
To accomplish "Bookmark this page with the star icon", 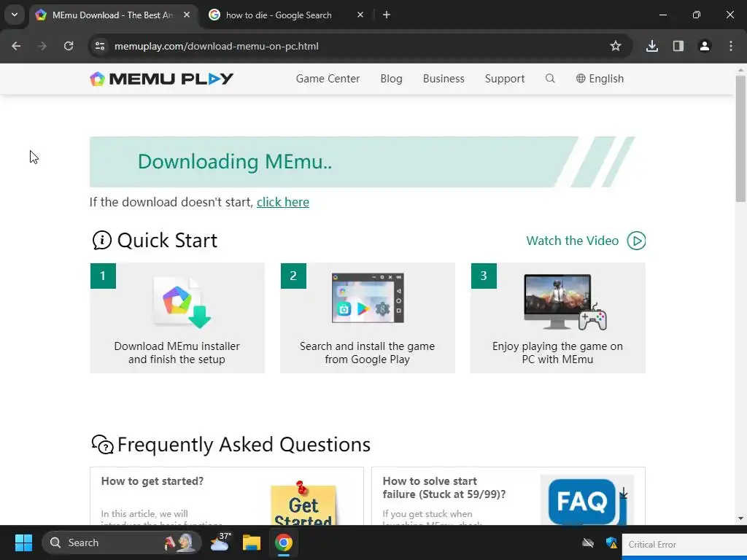I will [x=616, y=46].
